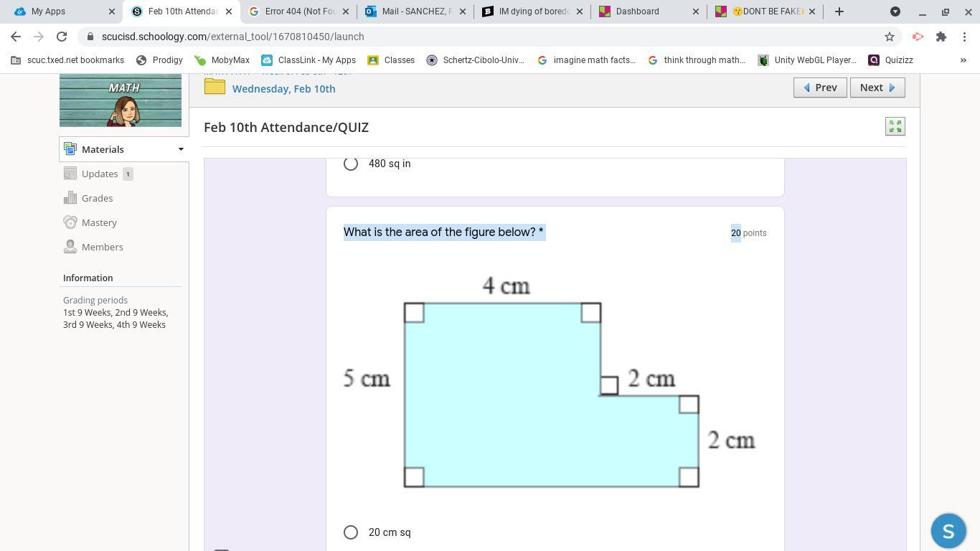Open a new browser tab with the plus icon
This screenshot has height=551, width=980.
839,11
